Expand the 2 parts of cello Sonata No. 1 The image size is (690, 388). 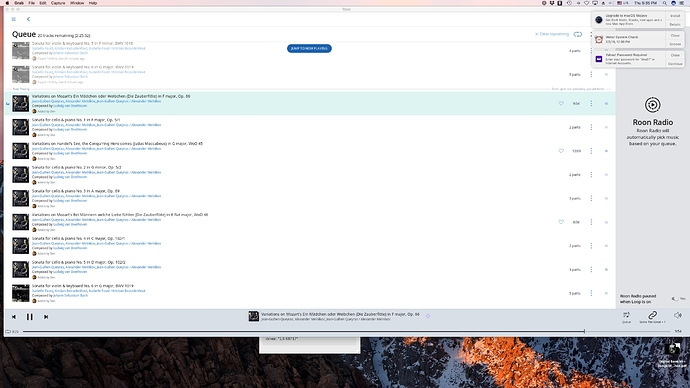point(575,127)
